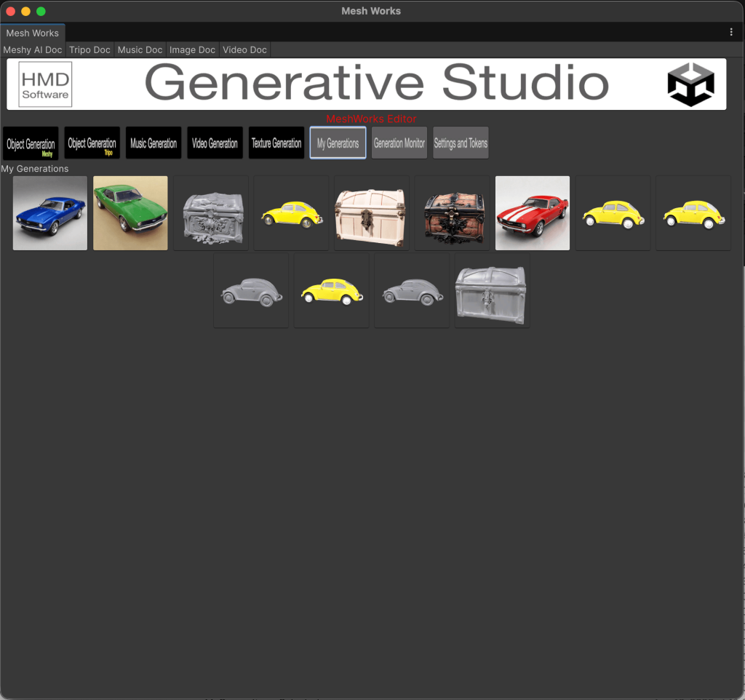Image resolution: width=745 pixels, height=700 pixels.
Task: Select yellow beetle between the two gray beetles
Action: [332, 290]
